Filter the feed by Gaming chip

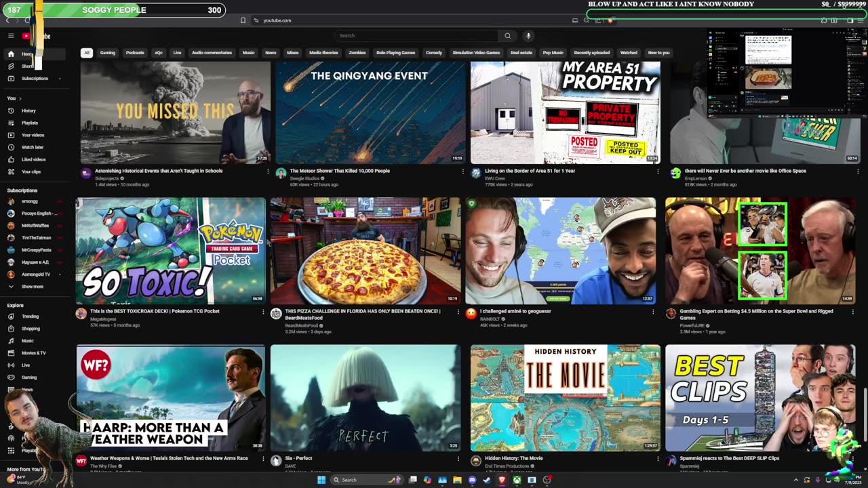pyautogui.click(x=108, y=53)
